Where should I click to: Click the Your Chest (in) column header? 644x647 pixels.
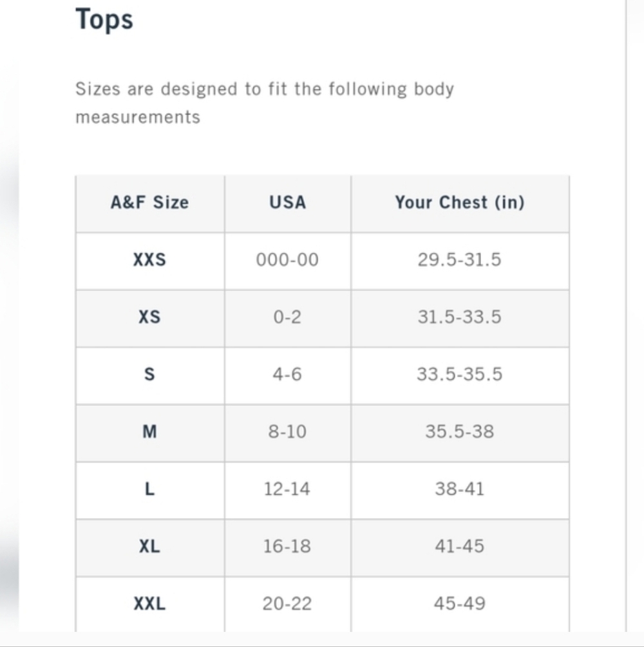pos(459,203)
